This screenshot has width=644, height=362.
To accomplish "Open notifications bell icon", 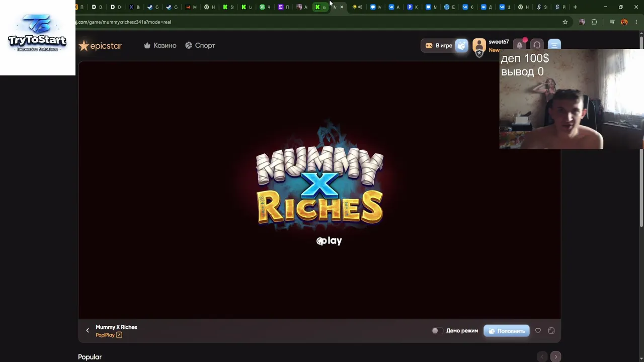I will pyautogui.click(x=520, y=45).
